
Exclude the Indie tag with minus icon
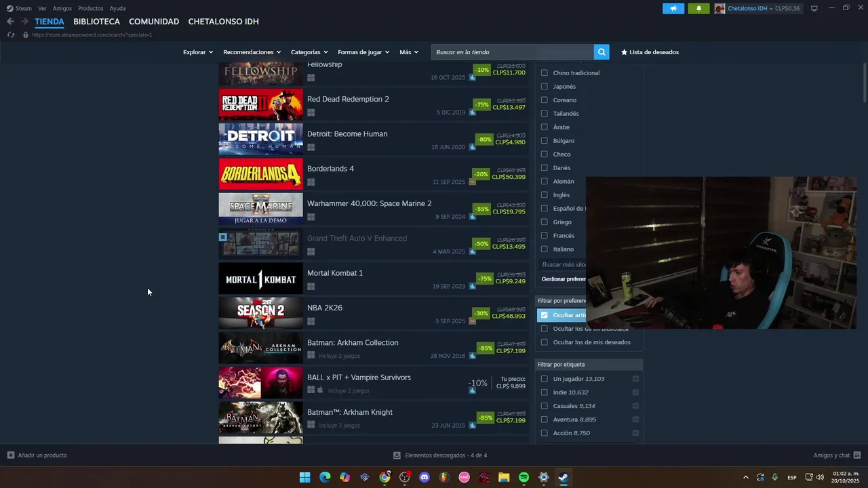tap(635, 392)
